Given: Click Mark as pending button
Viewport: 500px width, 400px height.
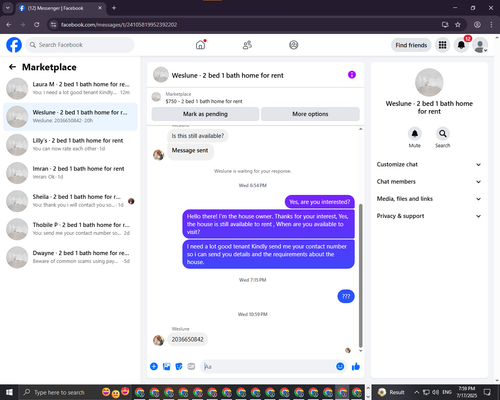Looking at the screenshot, I should pyautogui.click(x=205, y=114).
